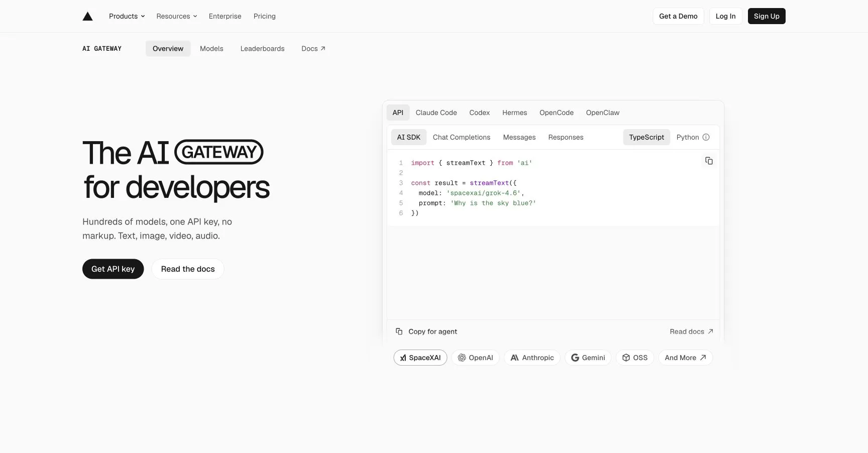Select the OSS provider chip
Viewport: 868px width, 453px height.
coord(635,358)
